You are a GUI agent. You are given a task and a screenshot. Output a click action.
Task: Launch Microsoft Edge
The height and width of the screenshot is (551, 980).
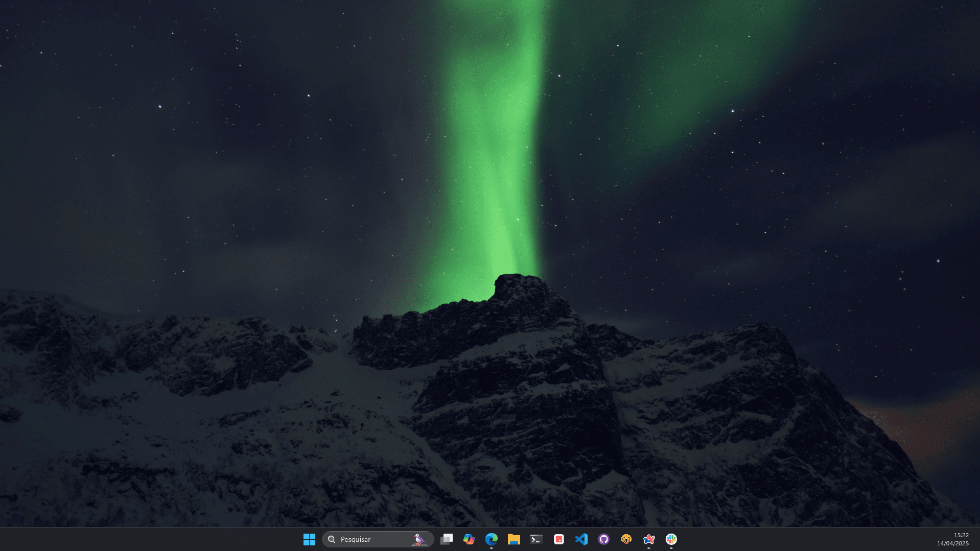pyautogui.click(x=491, y=539)
